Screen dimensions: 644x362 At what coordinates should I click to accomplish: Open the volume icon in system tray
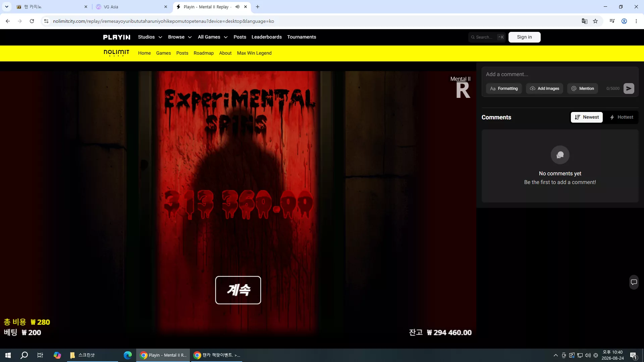pos(588,355)
